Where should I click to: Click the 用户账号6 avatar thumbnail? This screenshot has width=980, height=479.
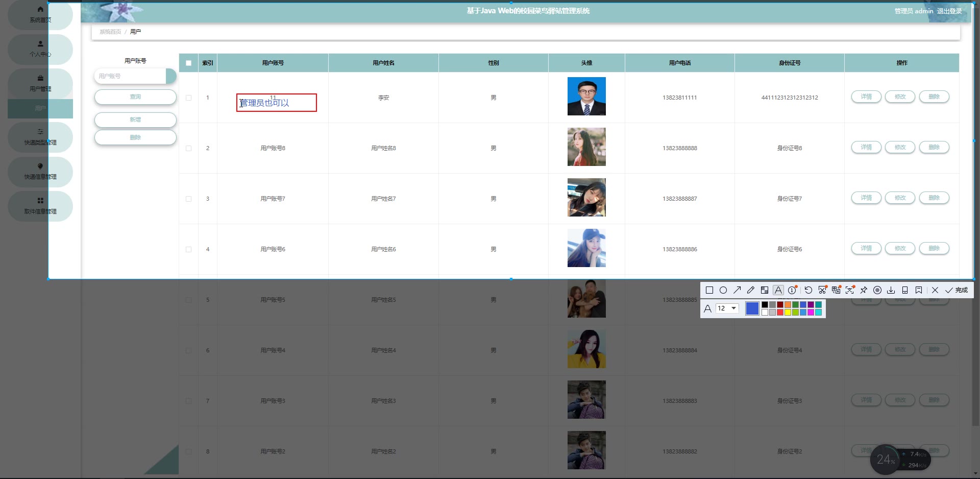tap(586, 248)
